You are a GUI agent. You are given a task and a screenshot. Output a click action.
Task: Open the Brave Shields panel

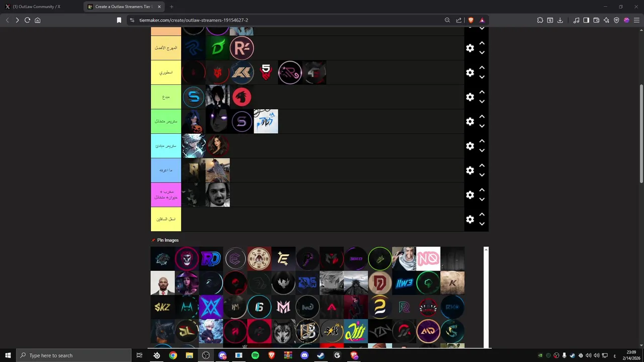pos(471,20)
